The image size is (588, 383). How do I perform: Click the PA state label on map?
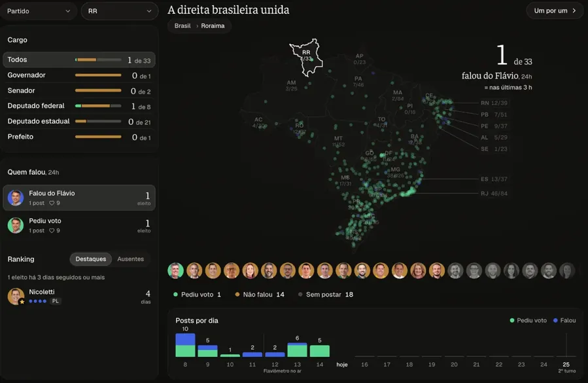[x=358, y=81]
